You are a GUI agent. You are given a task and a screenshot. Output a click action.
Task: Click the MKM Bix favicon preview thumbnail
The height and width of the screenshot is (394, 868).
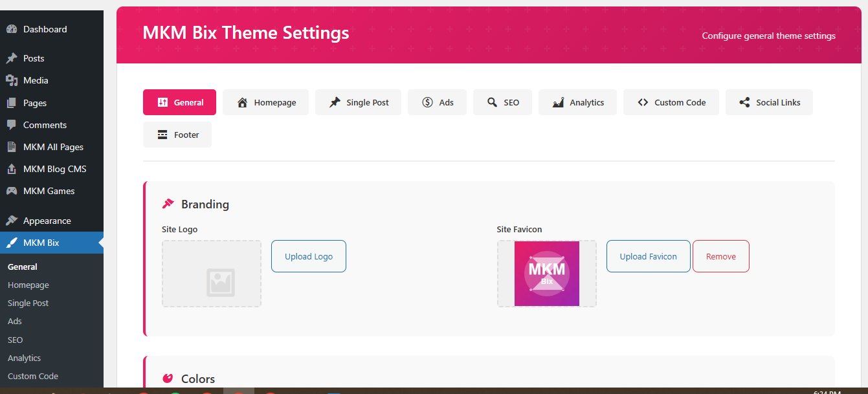[x=547, y=274]
